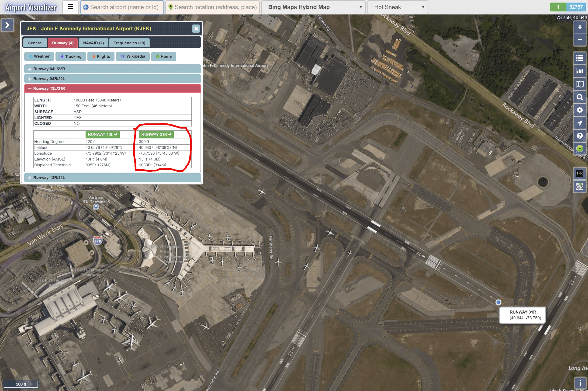Select 31R longitude -73.7593

159,153
